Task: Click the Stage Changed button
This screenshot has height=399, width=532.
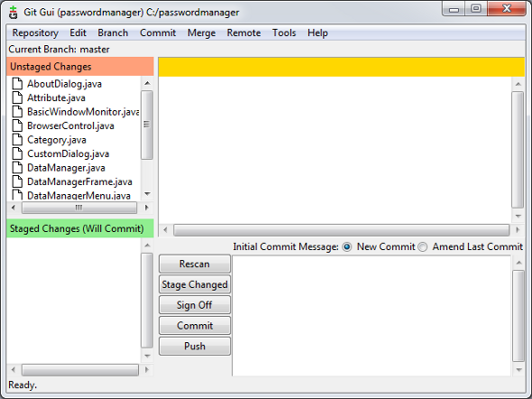Action: 195,284
